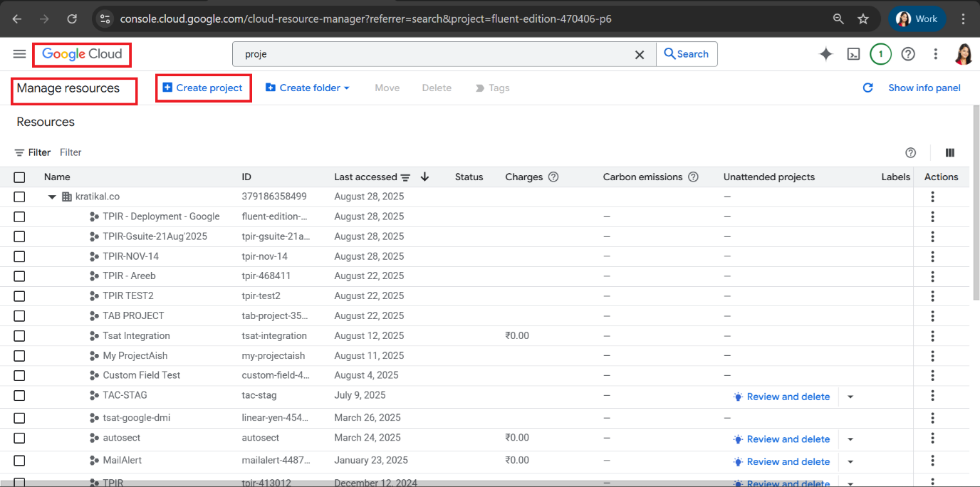Expand autosect Review and delete dropdown arrow

(850, 440)
